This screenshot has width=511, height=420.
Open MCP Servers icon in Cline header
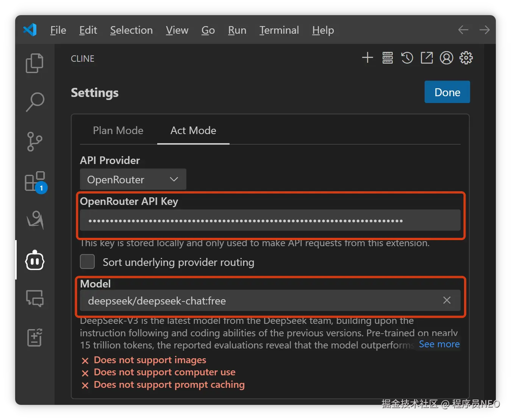(x=388, y=58)
